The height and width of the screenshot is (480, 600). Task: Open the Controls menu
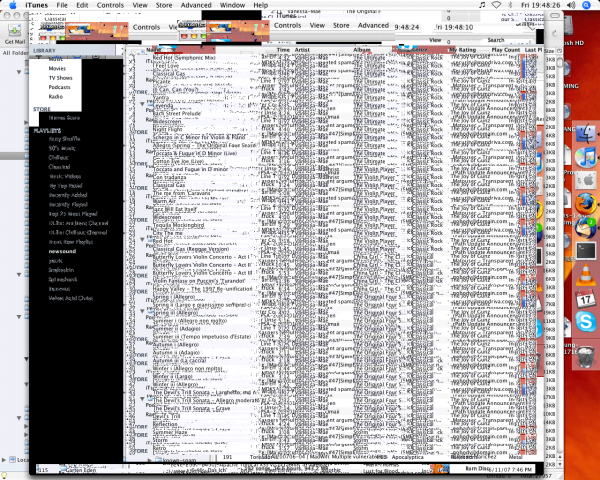coord(111,6)
